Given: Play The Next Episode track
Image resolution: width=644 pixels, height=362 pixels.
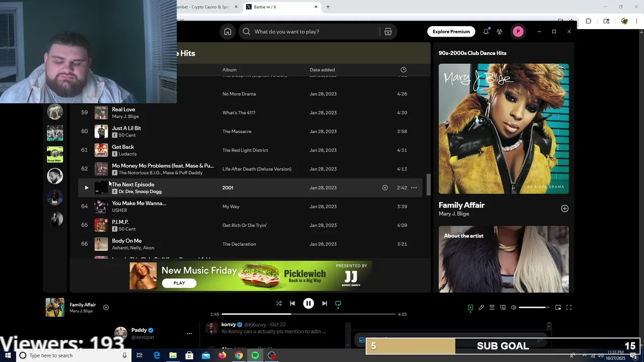Looking at the screenshot, I should pyautogui.click(x=87, y=188).
